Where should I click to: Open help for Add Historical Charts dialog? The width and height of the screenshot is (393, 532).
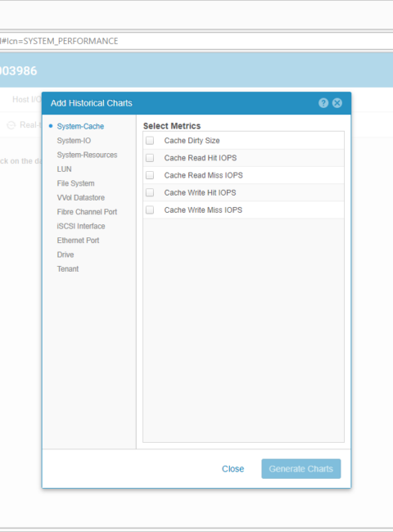coord(323,103)
